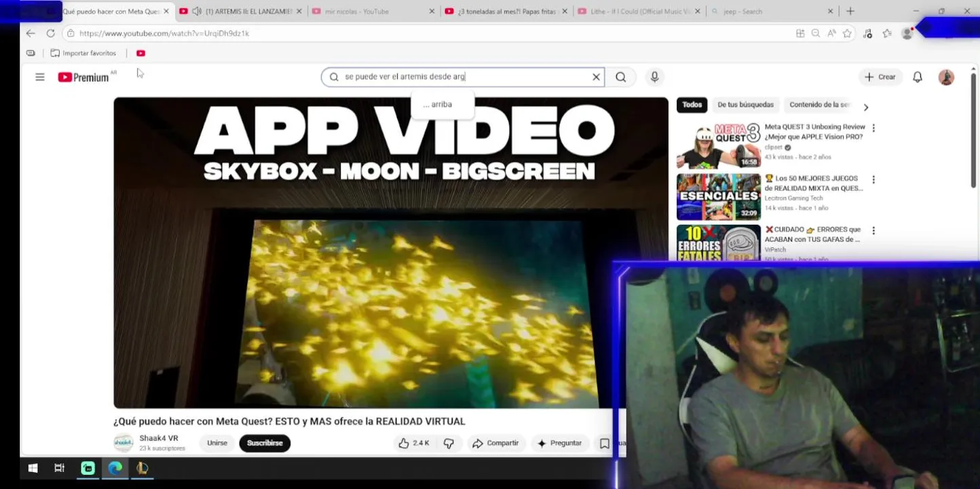
Task: Open the YouTube hamburger guide menu
Action: click(40, 77)
